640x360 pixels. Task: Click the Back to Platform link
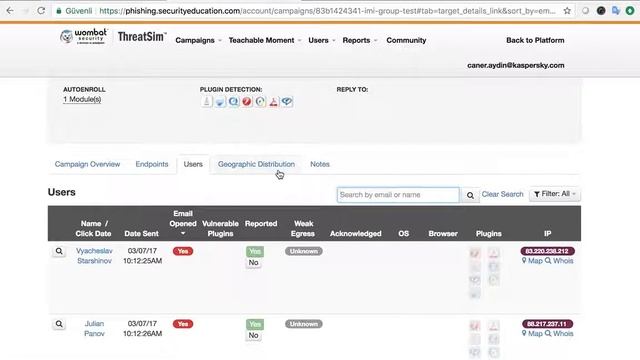535,40
